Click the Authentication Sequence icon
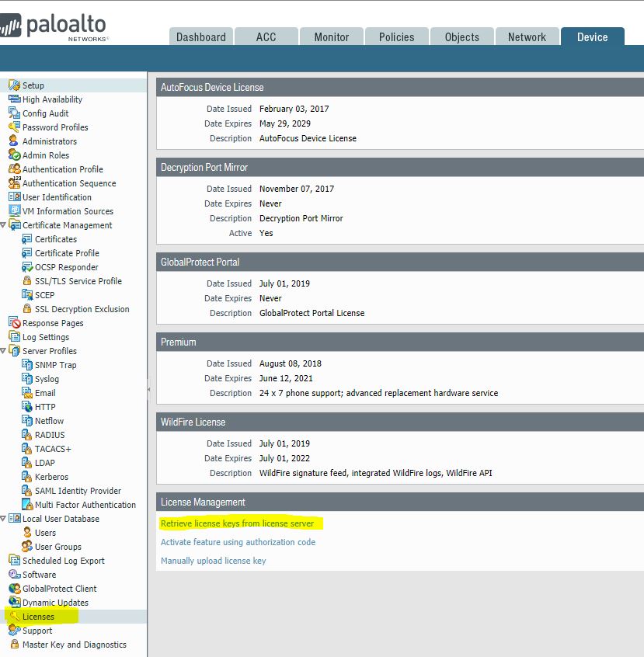 point(14,182)
